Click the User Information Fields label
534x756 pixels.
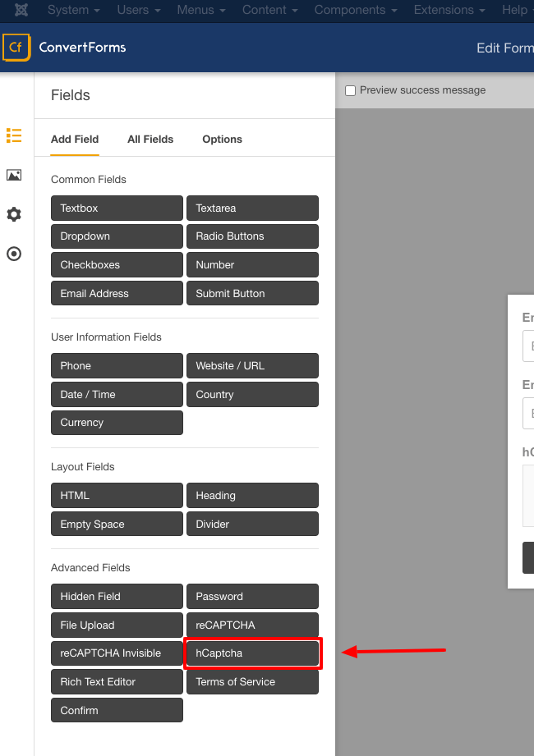(106, 337)
